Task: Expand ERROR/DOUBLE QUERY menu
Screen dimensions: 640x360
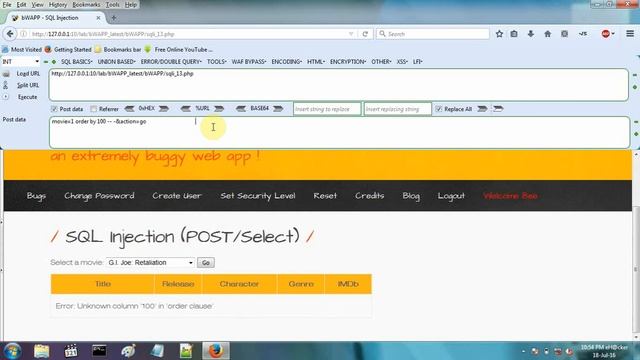Action: (x=171, y=62)
